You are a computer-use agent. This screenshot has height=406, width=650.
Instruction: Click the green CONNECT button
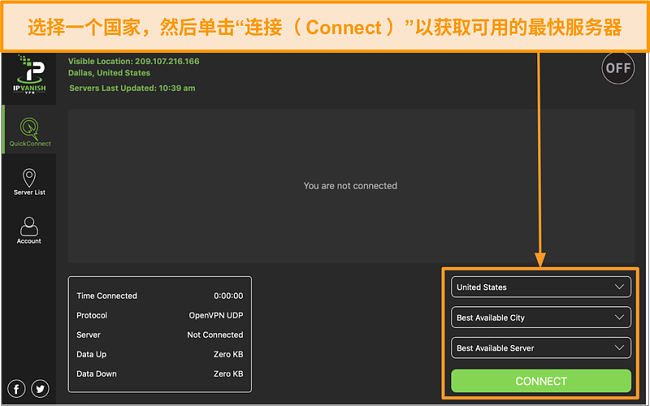click(541, 381)
